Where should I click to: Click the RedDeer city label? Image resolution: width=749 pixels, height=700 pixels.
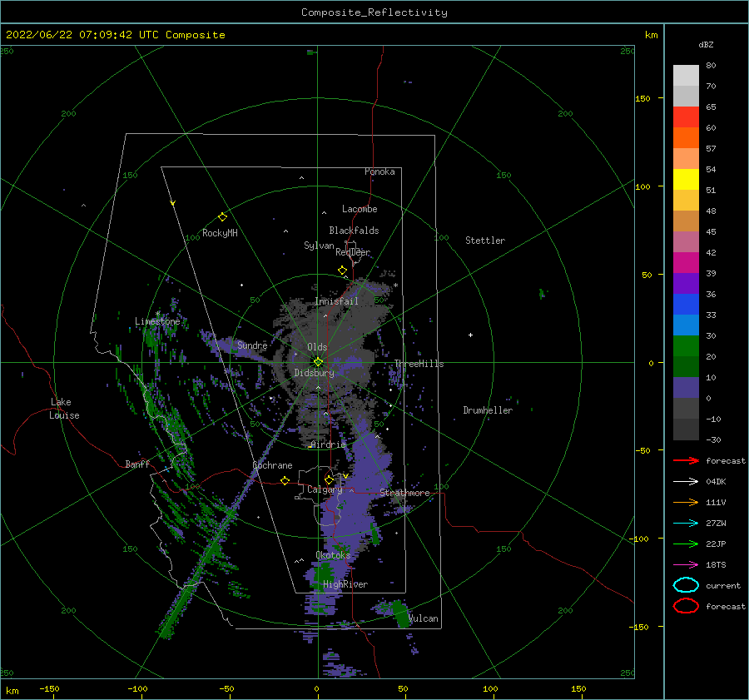tap(353, 252)
